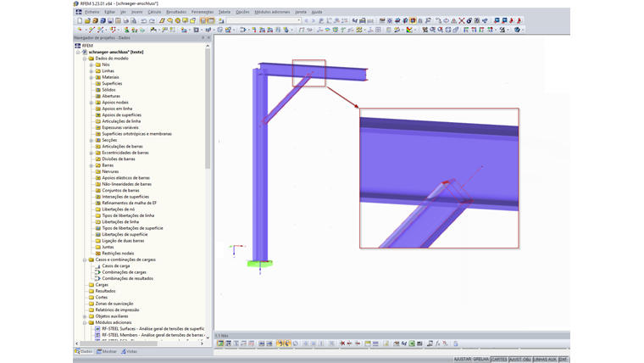
Task: Click the highlighted undo icon in table toolbar
Action: tap(280, 343)
